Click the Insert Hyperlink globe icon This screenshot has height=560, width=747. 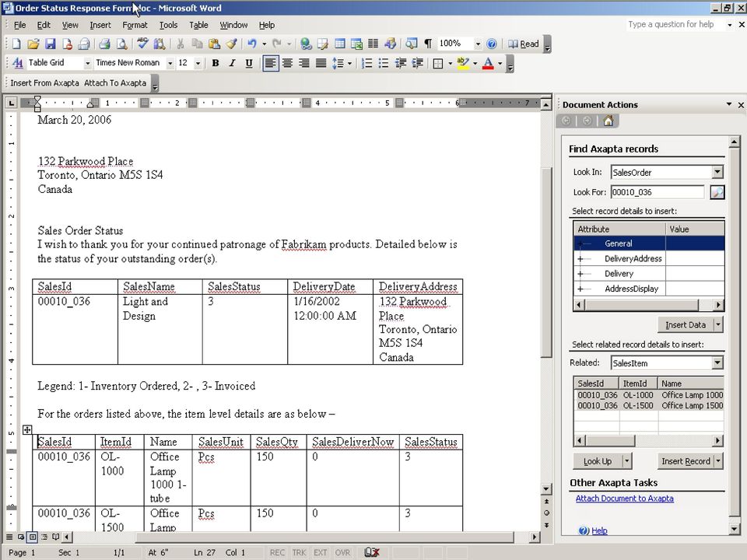(x=306, y=44)
